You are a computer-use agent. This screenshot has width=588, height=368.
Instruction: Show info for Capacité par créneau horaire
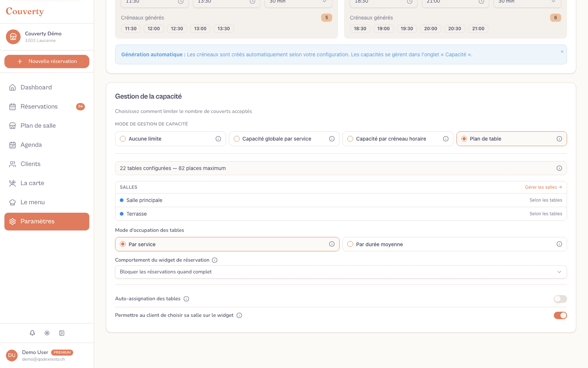(446, 139)
